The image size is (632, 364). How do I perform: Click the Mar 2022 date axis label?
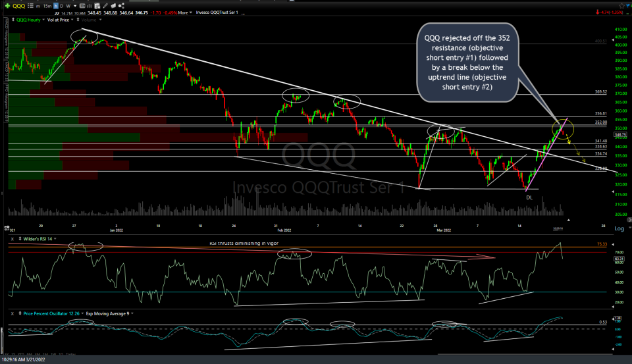(x=444, y=230)
